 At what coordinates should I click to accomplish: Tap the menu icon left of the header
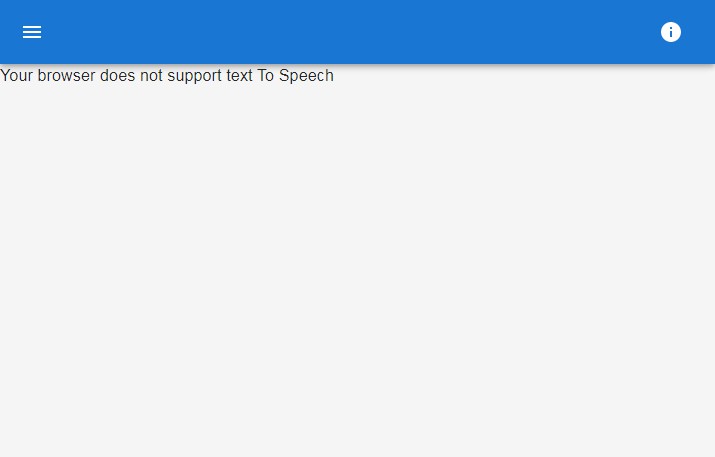coord(32,32)
